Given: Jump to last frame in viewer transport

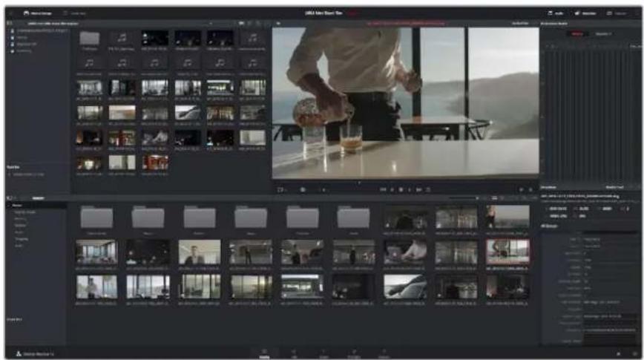Looking at the screenshot, I should pyautogui.click(x=419, y=190).
